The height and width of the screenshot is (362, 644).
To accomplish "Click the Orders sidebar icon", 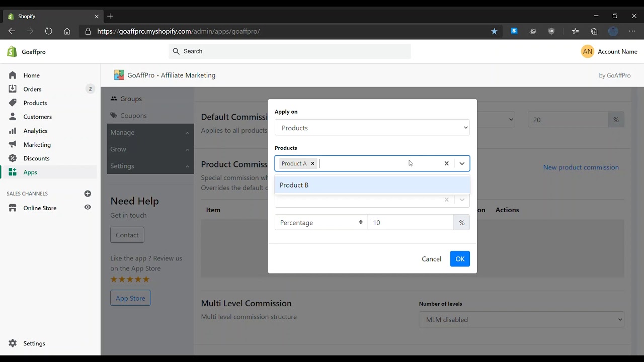I will click(x=13, y=89).
